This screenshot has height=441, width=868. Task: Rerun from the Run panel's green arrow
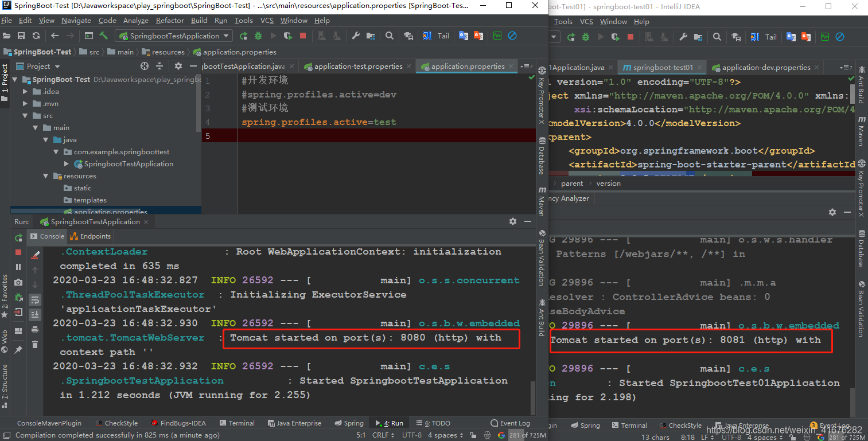18,237
